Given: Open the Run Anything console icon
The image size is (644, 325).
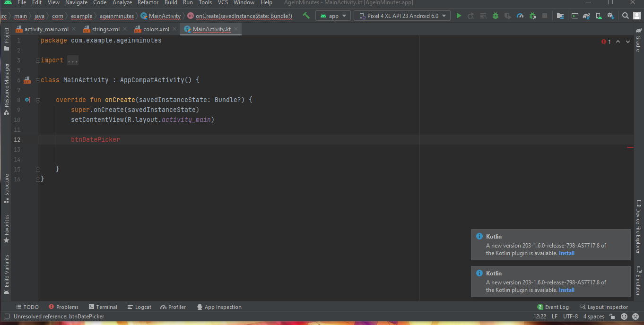Looking at the screenshot, I should click(x=574, y=16).
